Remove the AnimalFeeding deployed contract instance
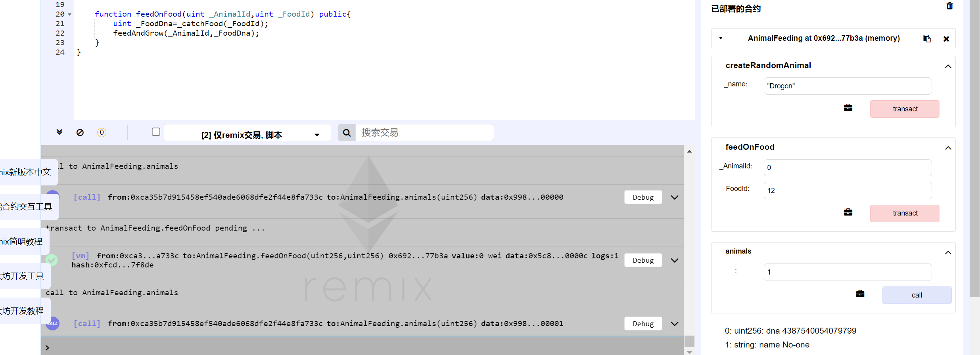 click(946, 39)
